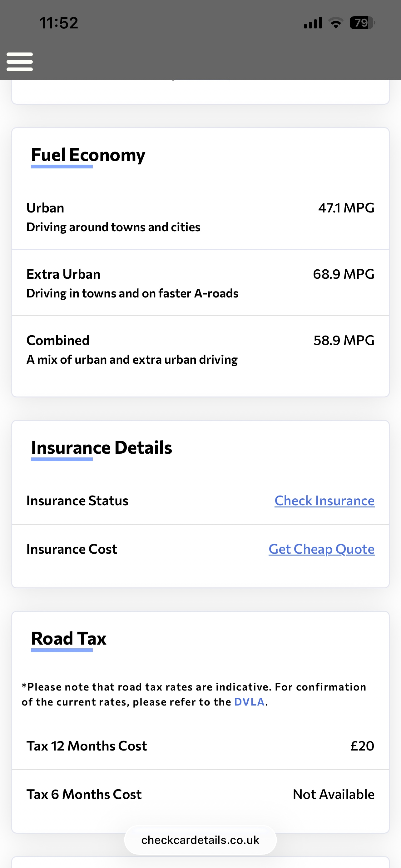Open the Check Insurance link
This screenshot has width=401, height=868.
pos(324,501)
